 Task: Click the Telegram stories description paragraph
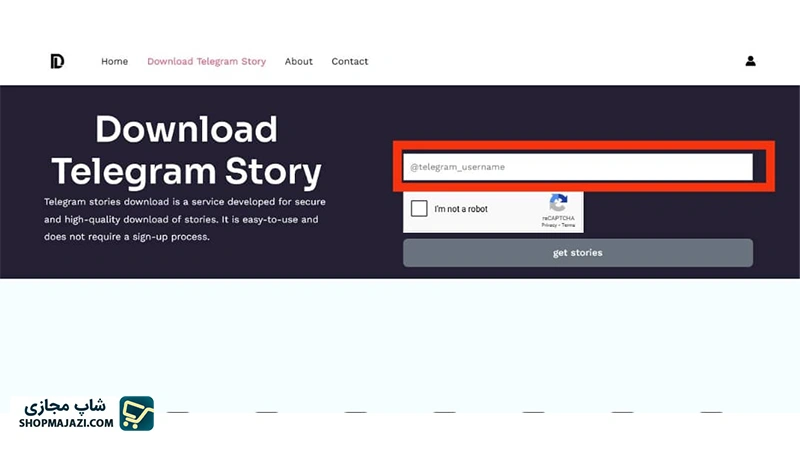point(185,219)
